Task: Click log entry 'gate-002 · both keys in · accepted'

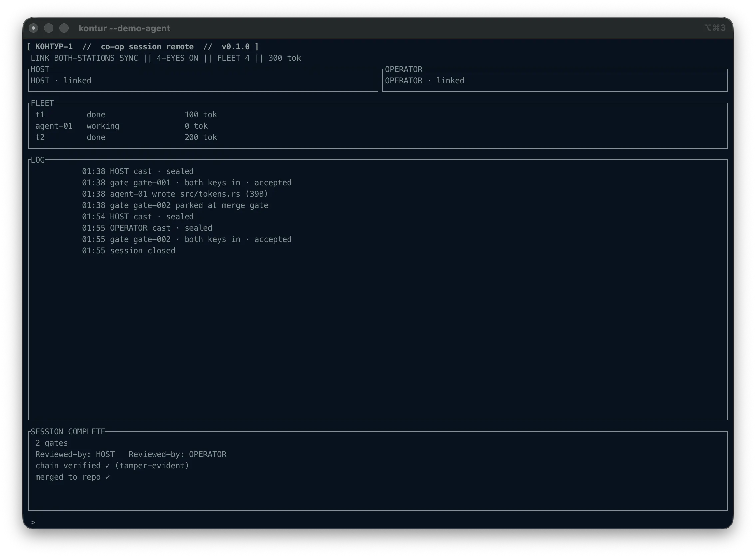Action: [187, 239]
